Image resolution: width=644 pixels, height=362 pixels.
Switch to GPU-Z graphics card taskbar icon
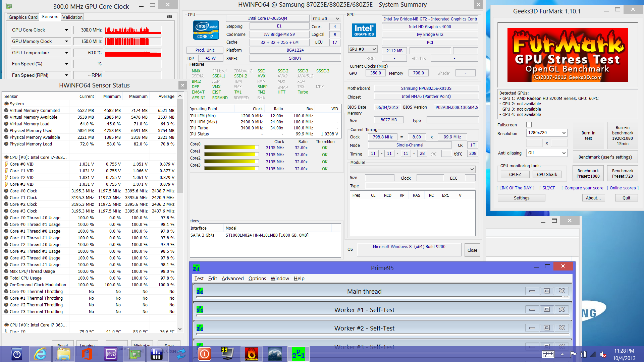(134, 354)
